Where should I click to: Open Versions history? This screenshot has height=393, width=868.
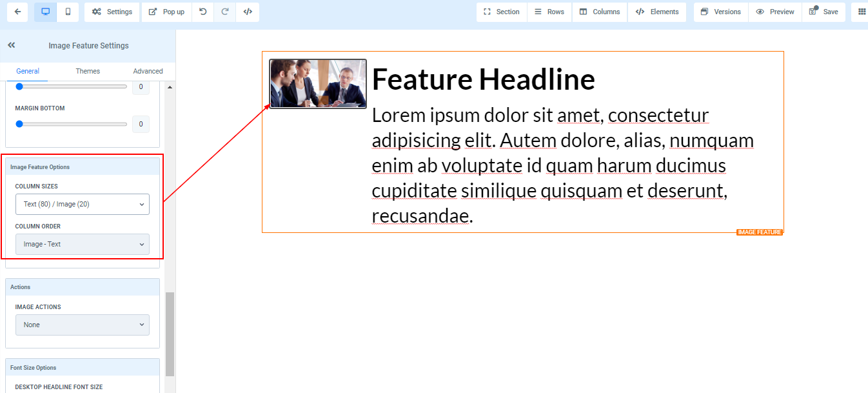click(720, 12)
